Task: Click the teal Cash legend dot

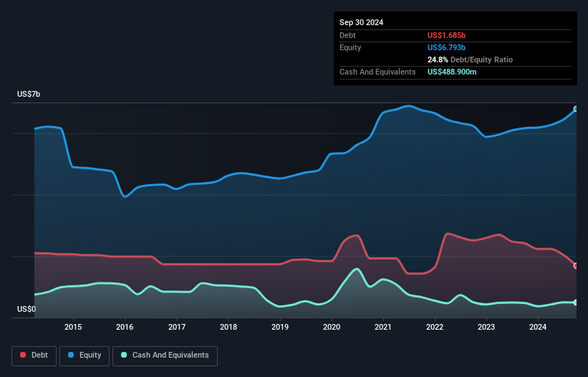Action: [x=124, y=355]
